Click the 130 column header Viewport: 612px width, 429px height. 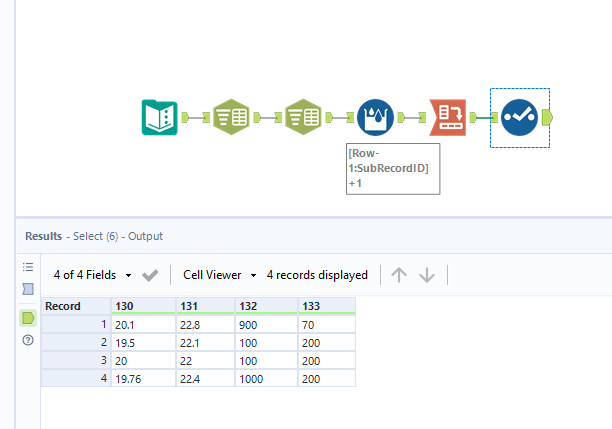[x=142, y=306]
